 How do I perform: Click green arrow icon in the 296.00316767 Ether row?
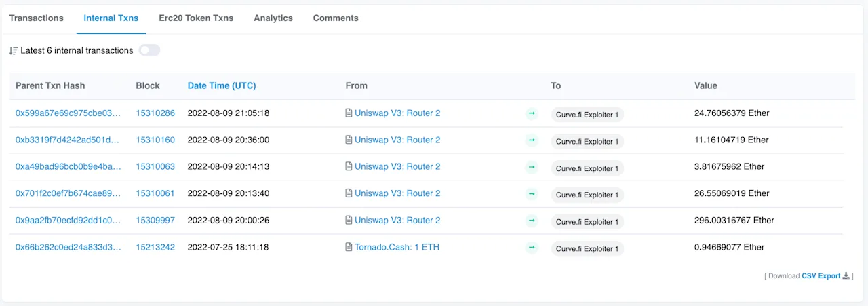pos(532,221)
